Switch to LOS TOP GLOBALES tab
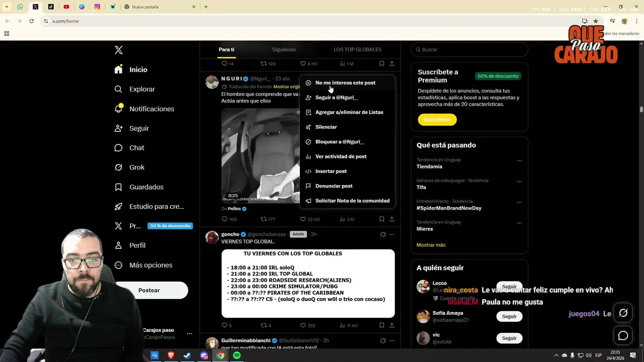This screenshot has height=362, width=644. (x=357, y=50)
